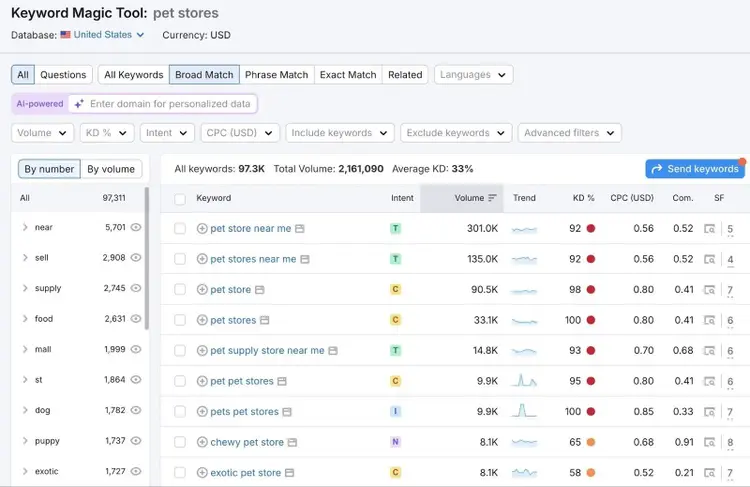Image resolution: width=750 pixels, height=487 pixels.
Task: Click the add icon beside pet store near me
Action: tap(202, 229)
